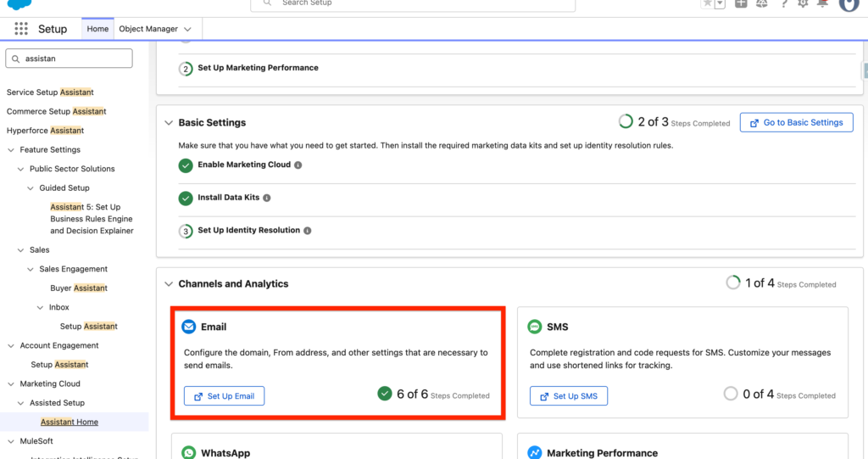This screenshot has height=459, width=868.
Task: Open the favorites list dropdown arrow
Action: pos(721,3)
